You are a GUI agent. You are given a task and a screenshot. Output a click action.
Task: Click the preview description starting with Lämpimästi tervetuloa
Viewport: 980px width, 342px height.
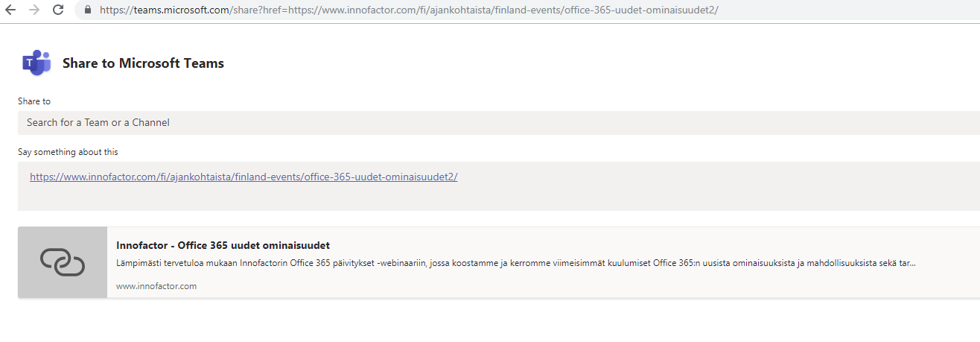[515, 263]
